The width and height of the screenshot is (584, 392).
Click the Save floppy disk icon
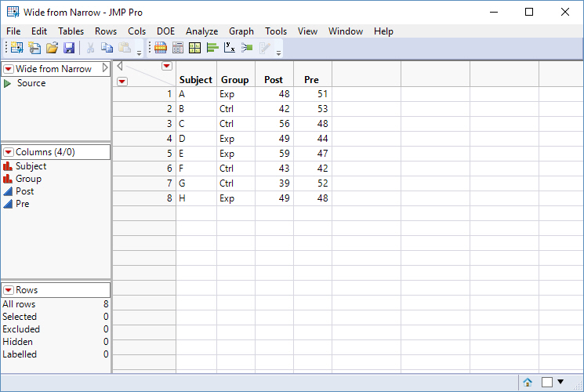tap(69, 48)
